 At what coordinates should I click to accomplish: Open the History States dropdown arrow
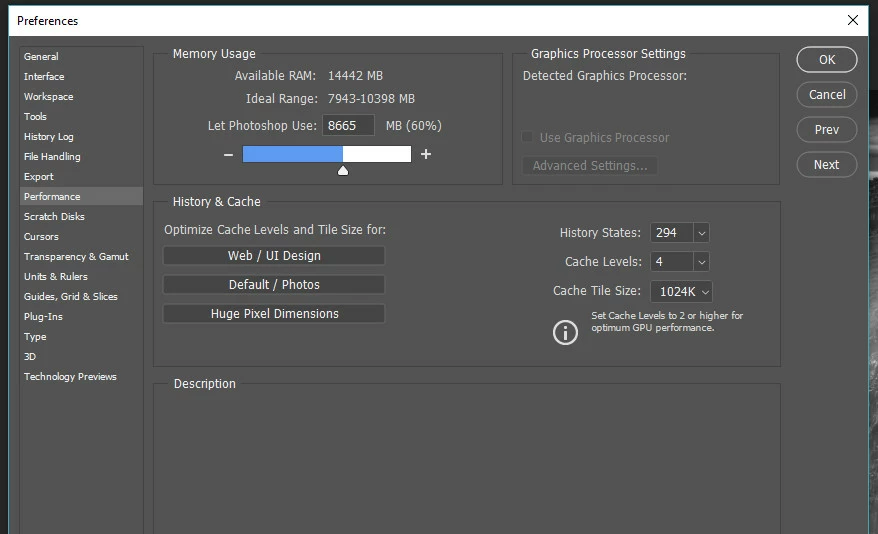coord(701,233)
